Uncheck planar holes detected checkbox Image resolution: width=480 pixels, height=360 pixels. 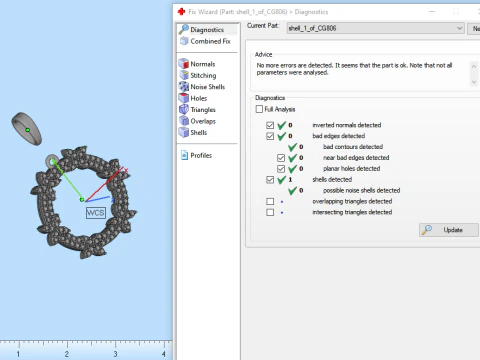pos(281,169)
